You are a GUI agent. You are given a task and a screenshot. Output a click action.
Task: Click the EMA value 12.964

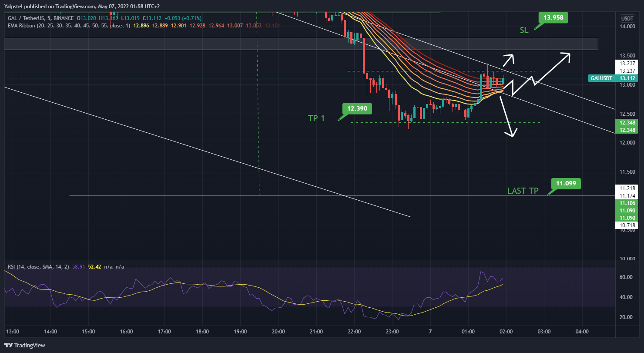[216, 26]
